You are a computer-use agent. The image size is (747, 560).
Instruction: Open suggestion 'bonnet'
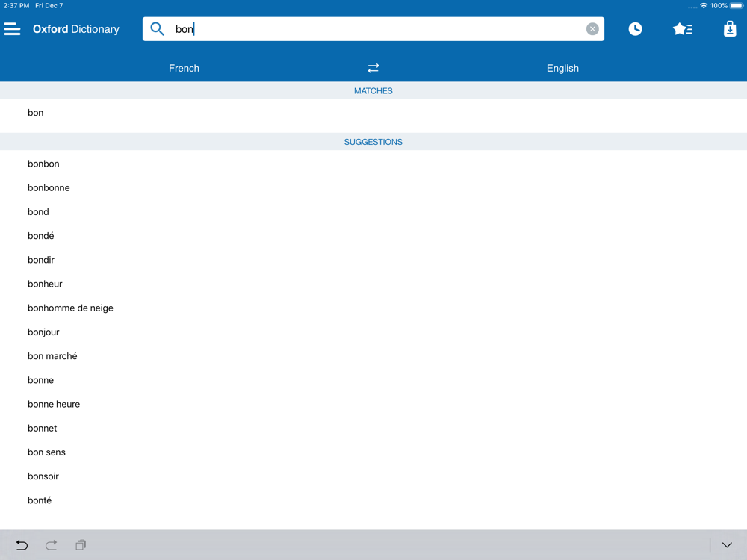pos(373,428)
